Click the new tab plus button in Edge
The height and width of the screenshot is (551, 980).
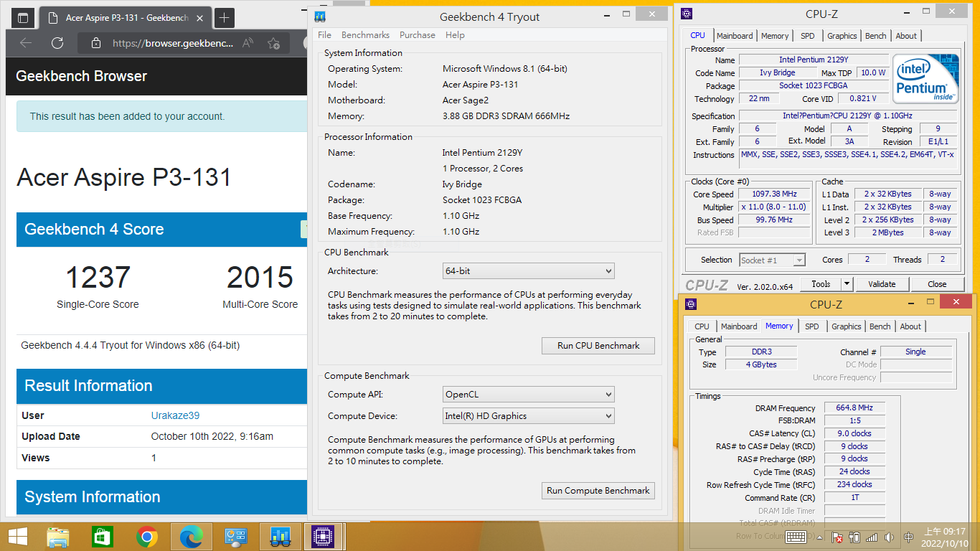coord(225,18)
